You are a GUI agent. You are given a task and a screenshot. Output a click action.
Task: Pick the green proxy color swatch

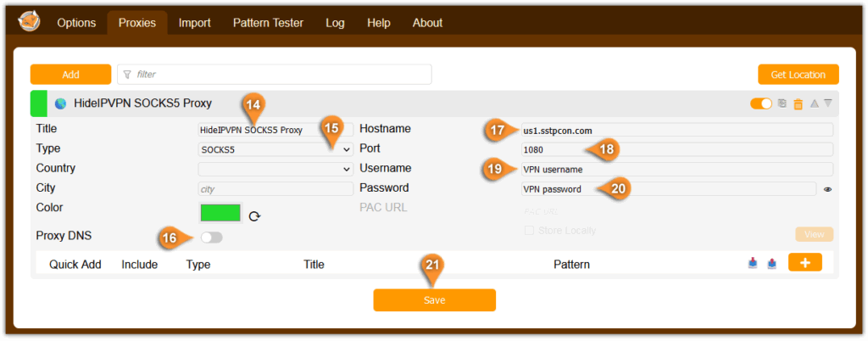pyautogui.click(x=220, y=213)
